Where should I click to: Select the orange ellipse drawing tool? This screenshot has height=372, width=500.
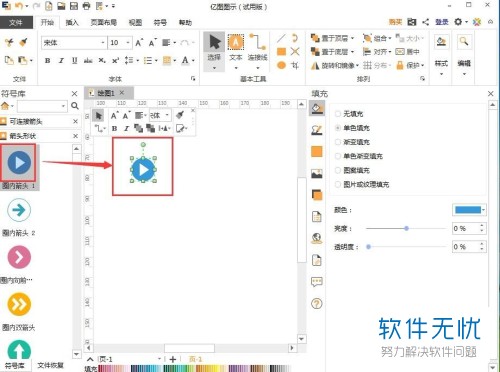[x=281, y=65]
